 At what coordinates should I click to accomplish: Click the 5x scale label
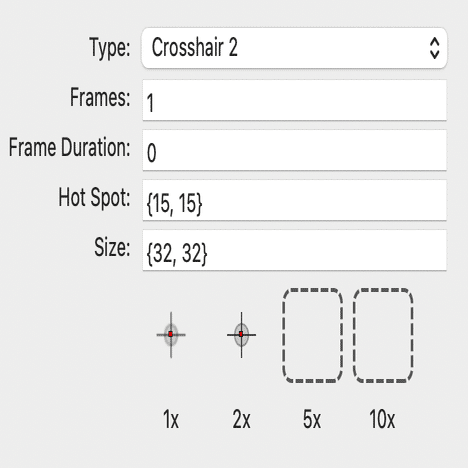[312, 419]
